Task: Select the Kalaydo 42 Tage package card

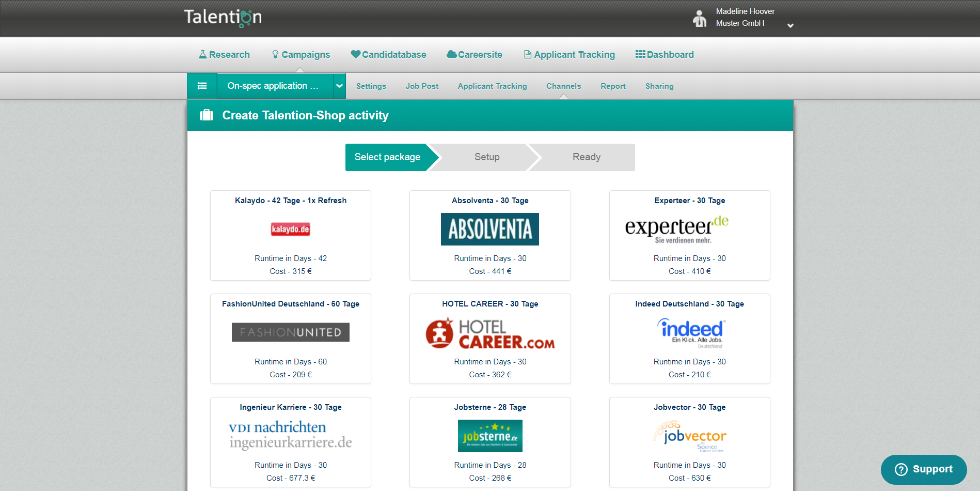Action: [x=291, y=235]
